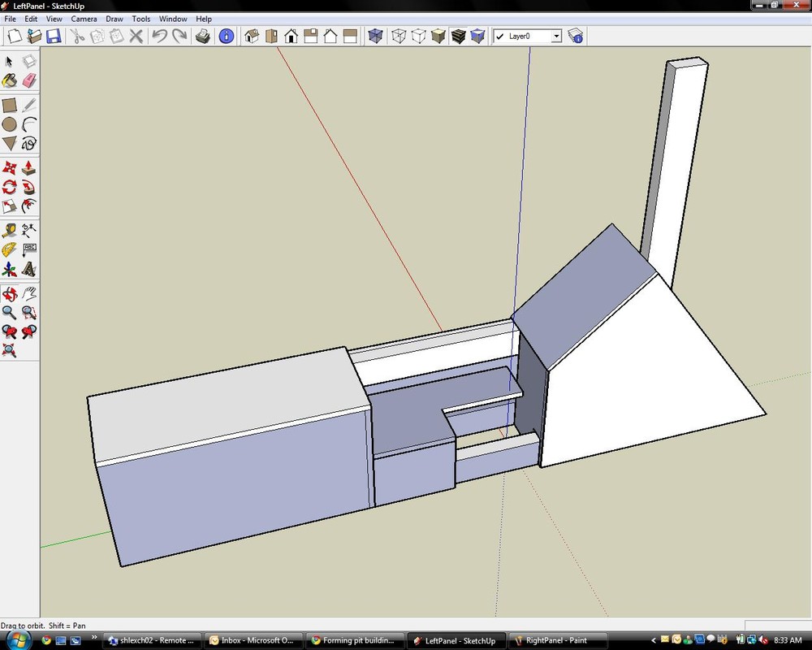
Task: Click the Zoom Extents icon
Action: 9,351
